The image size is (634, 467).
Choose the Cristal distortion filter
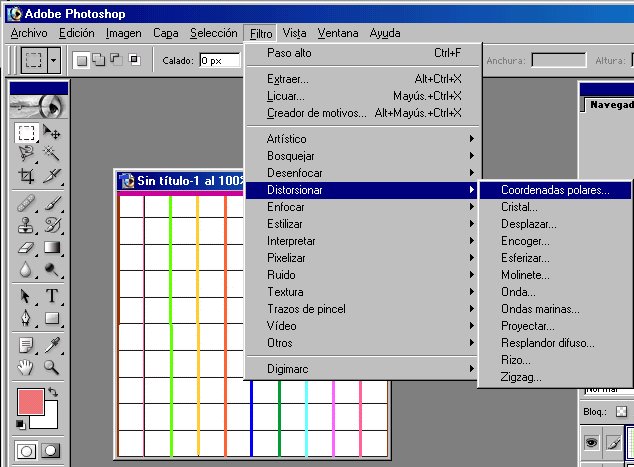(x=555, y=207)
